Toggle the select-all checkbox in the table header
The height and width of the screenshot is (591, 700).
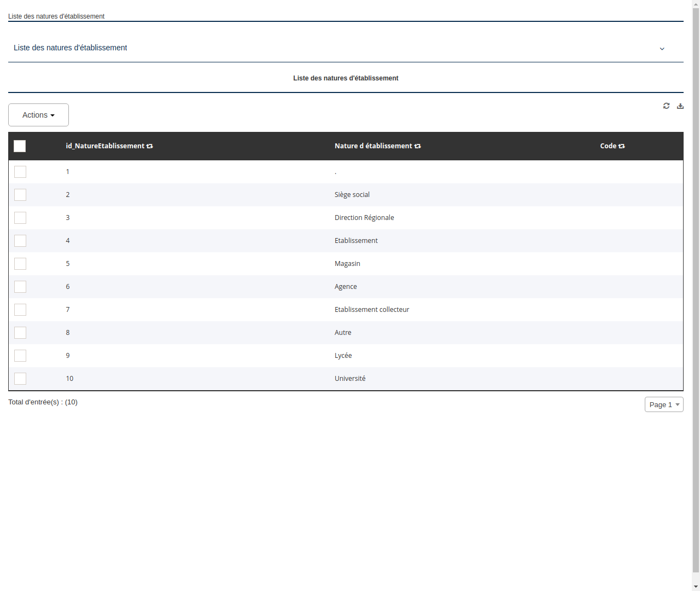click(20, 146)
